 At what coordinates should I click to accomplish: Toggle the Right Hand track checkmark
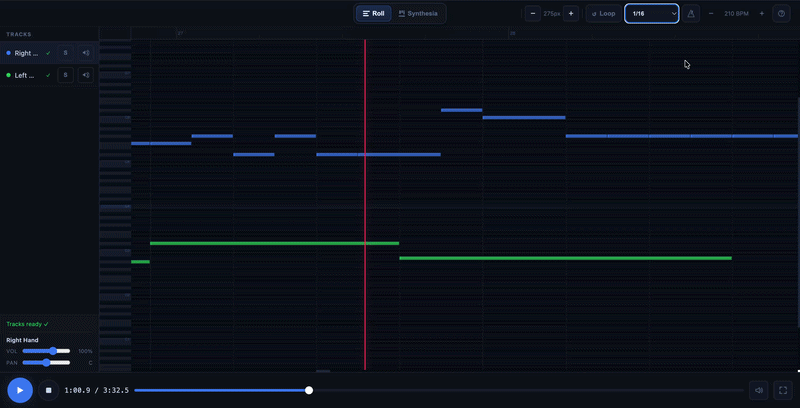[48, 53]
